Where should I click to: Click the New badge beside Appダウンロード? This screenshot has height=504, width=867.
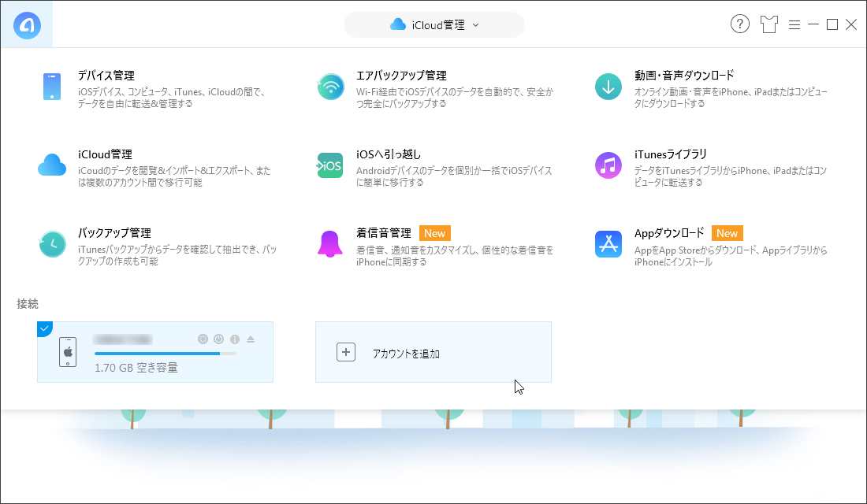click(727, 233)
